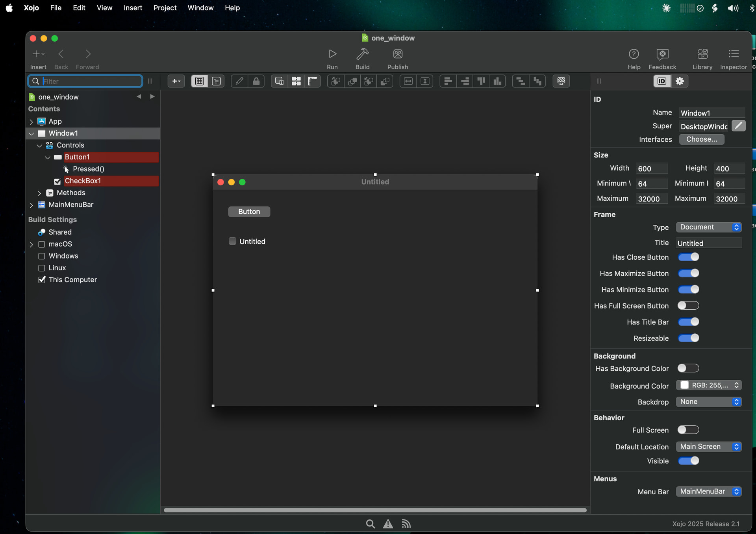
Task: Enable Has Full Screen Button switch
Action: [688, 305]
